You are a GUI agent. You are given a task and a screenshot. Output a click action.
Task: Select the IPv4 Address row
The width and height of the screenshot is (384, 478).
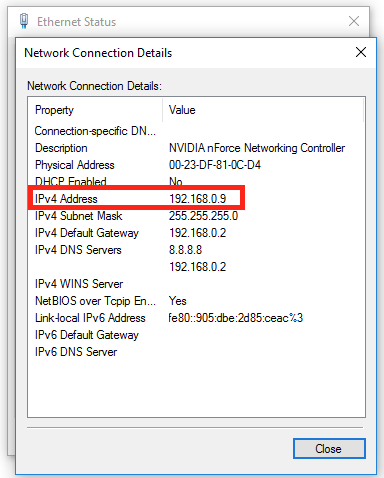(x=197, y=199)
